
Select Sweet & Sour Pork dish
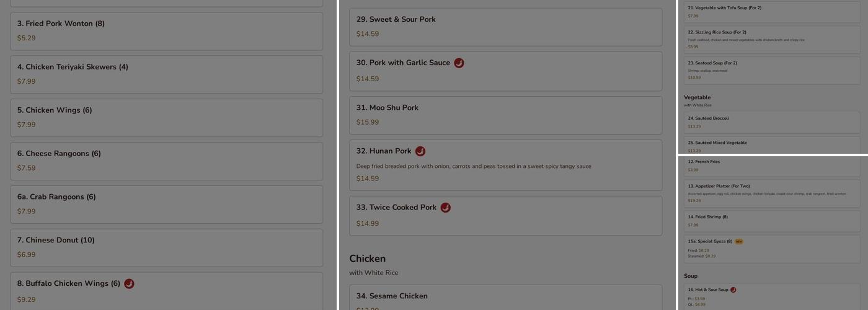(x=505, y=27)
